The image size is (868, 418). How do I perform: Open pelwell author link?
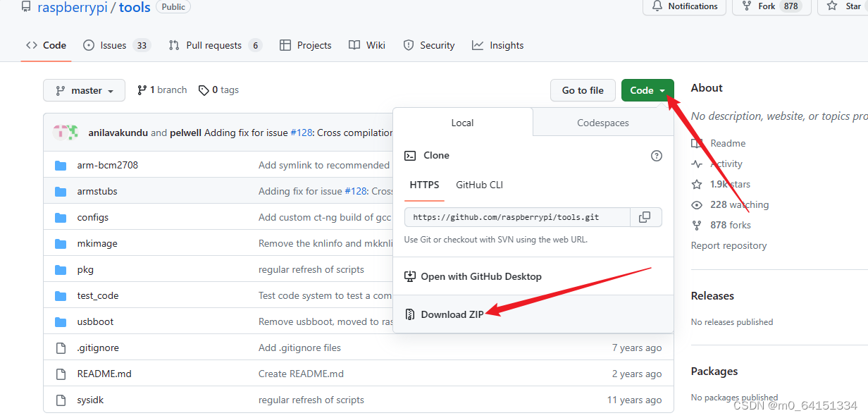point(186,133)
